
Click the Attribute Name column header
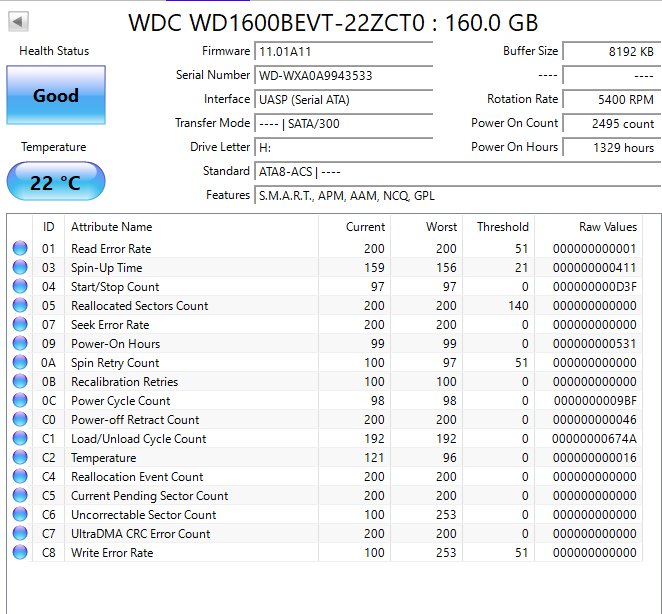pos(191,227)
